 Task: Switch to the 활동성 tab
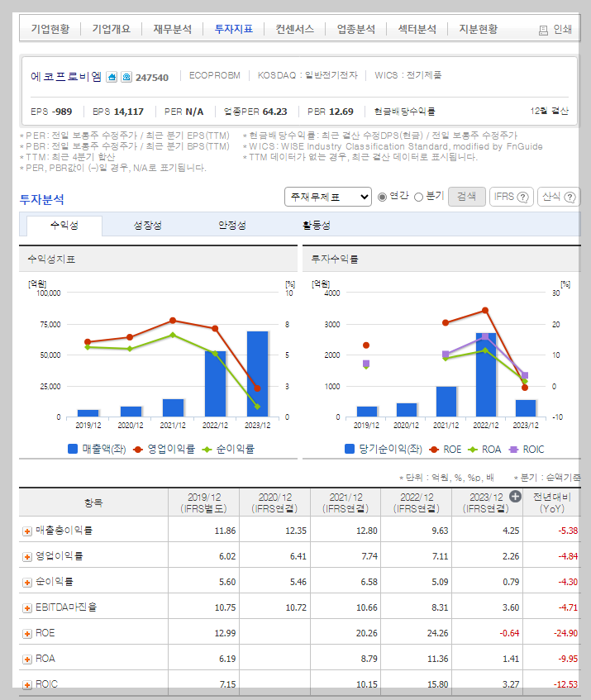tap(317, 226)
